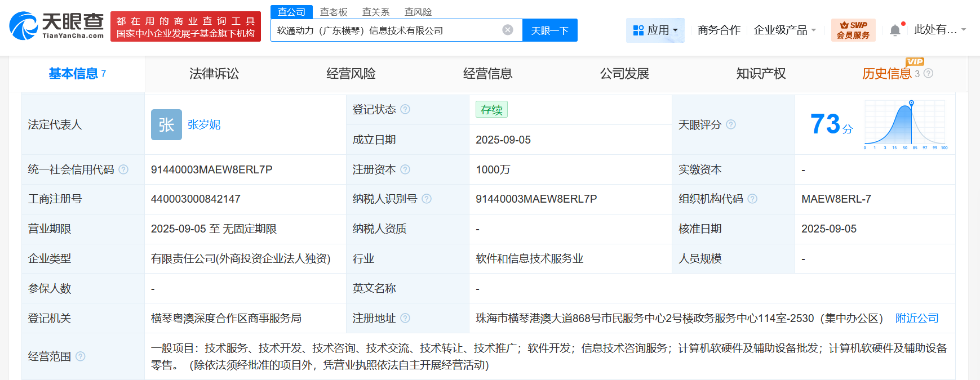Click help icon beside 登记状态

point(405,109)
